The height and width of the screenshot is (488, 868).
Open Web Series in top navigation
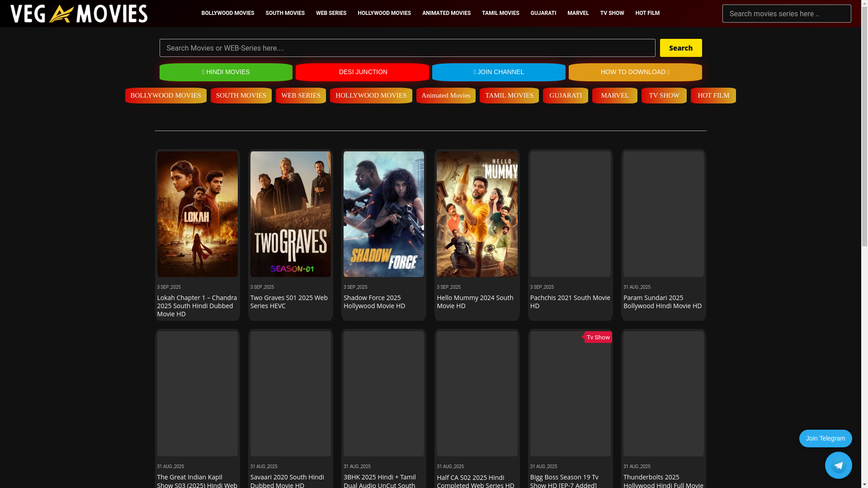(x=331, y=13)
